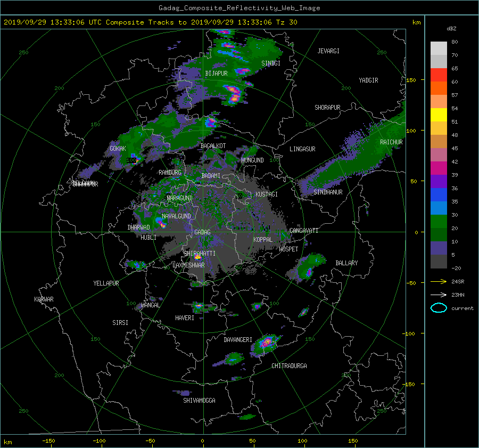Click the cyan current-track ellipse legend icon

(x=439, y=308)
